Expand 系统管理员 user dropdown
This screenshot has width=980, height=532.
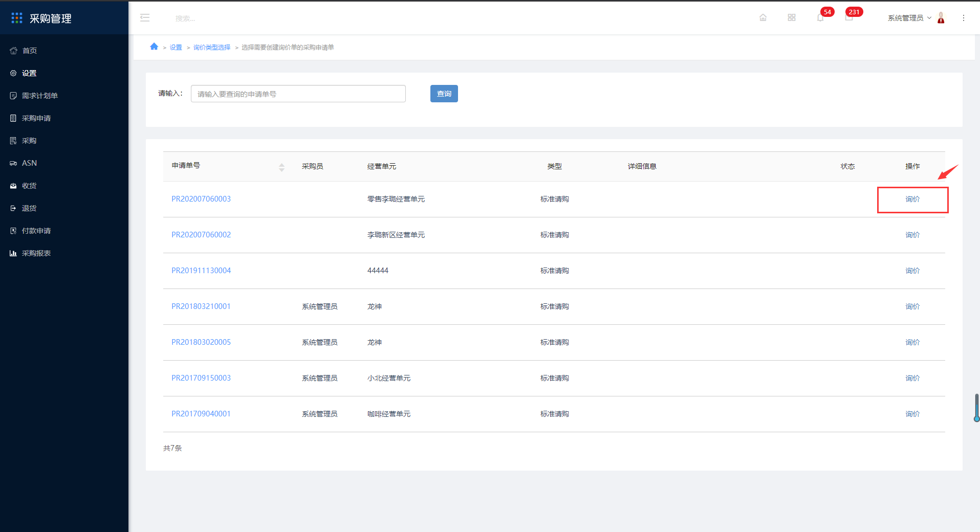click(909, 18)
